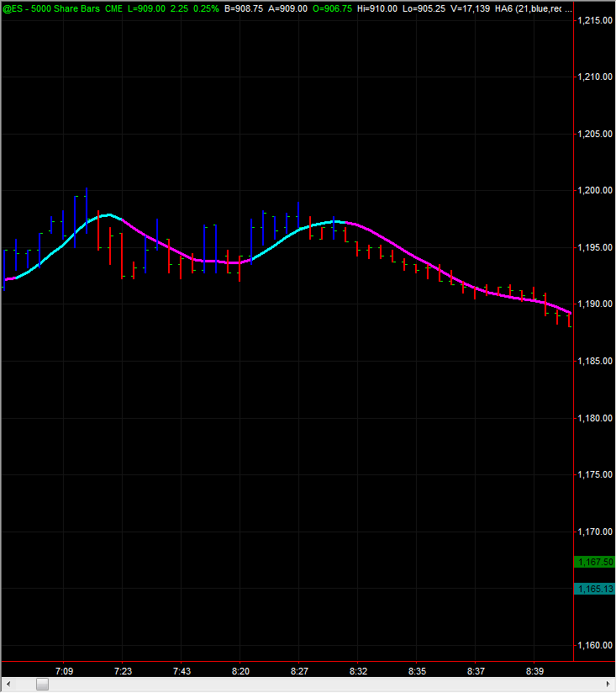The height and width of the screenshot is (693, 616).
Task: Click the 'B=908.75' bid value
Action: tap(244, 8)
